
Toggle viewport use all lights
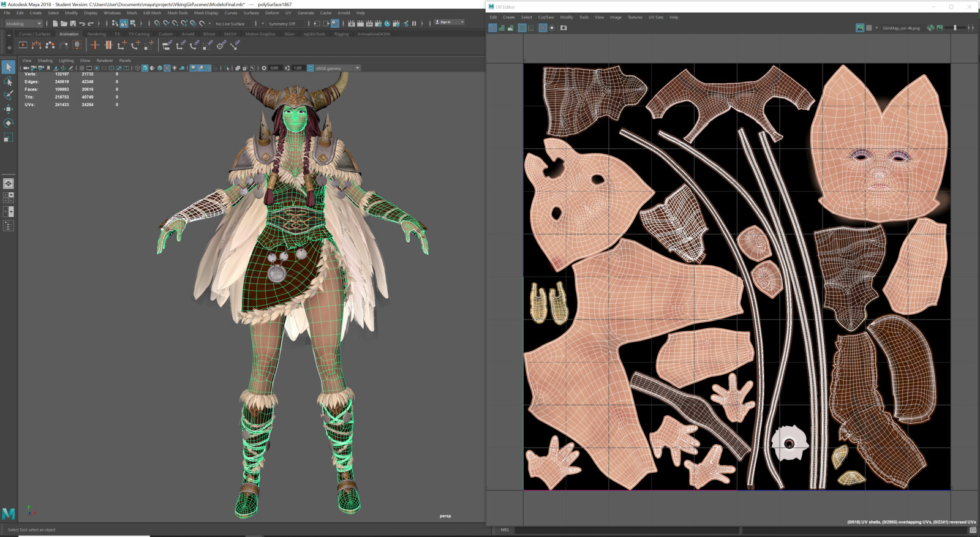coord(175,68)
